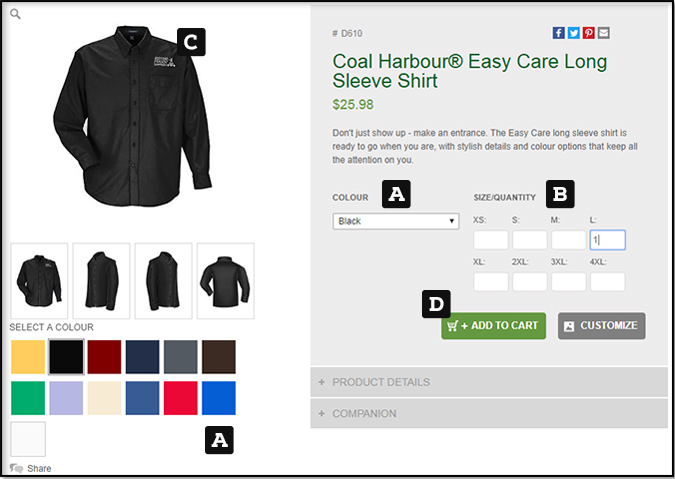Share product on Facebook
This screenshot has width=675, height=479.
point(559,33)
